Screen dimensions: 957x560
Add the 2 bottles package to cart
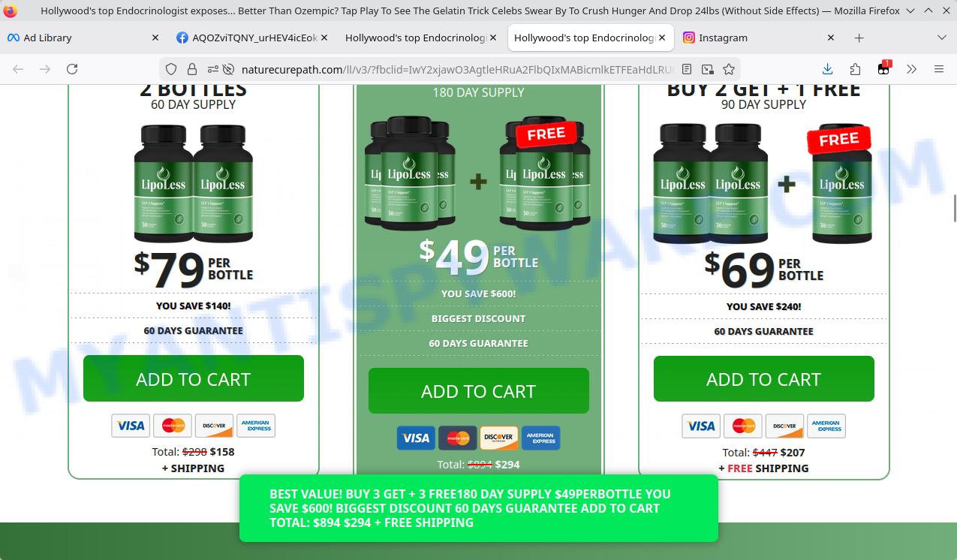coord(194,378)
